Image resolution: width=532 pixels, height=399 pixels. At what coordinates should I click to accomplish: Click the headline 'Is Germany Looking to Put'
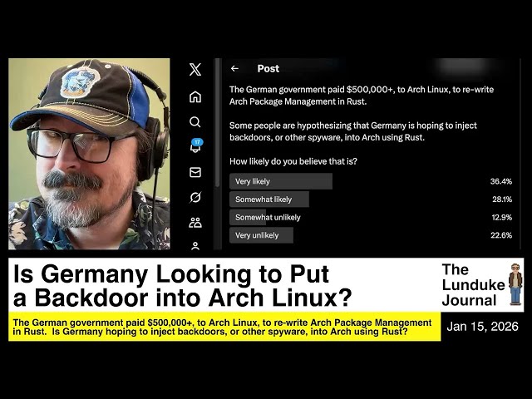click(x=171, y=274)
